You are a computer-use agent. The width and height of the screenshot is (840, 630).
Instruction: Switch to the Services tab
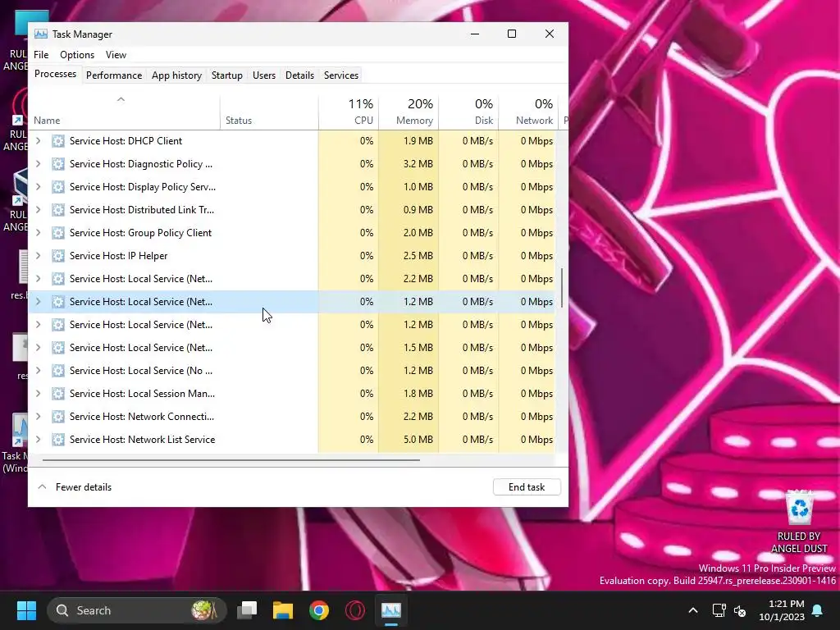click(341, 75)
